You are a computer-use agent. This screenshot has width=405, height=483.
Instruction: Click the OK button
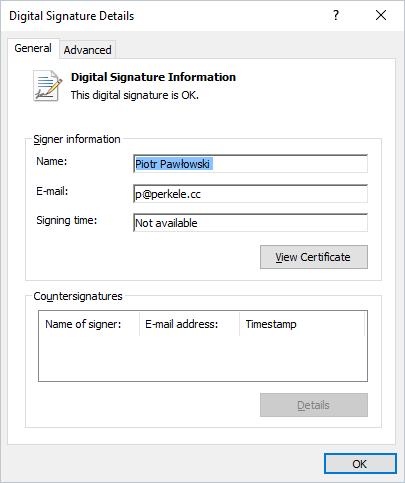point(360,464)
